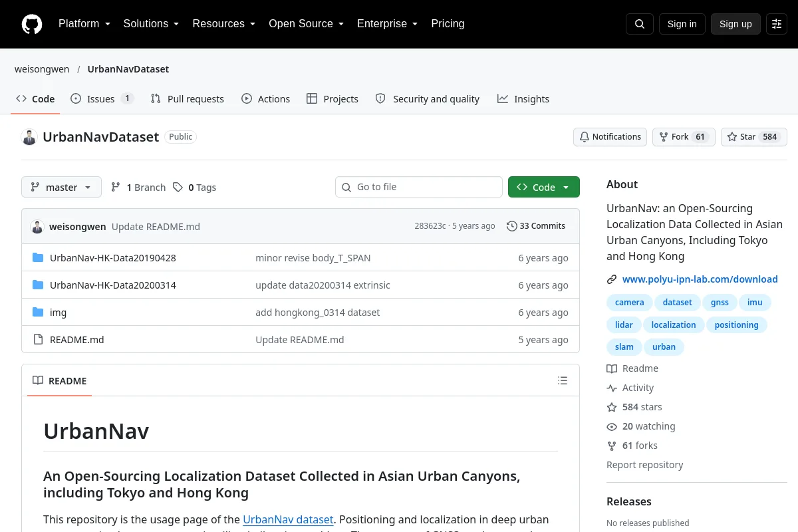Open Platform menu
This screenshot has width=798, height=532.
[84, 24]
